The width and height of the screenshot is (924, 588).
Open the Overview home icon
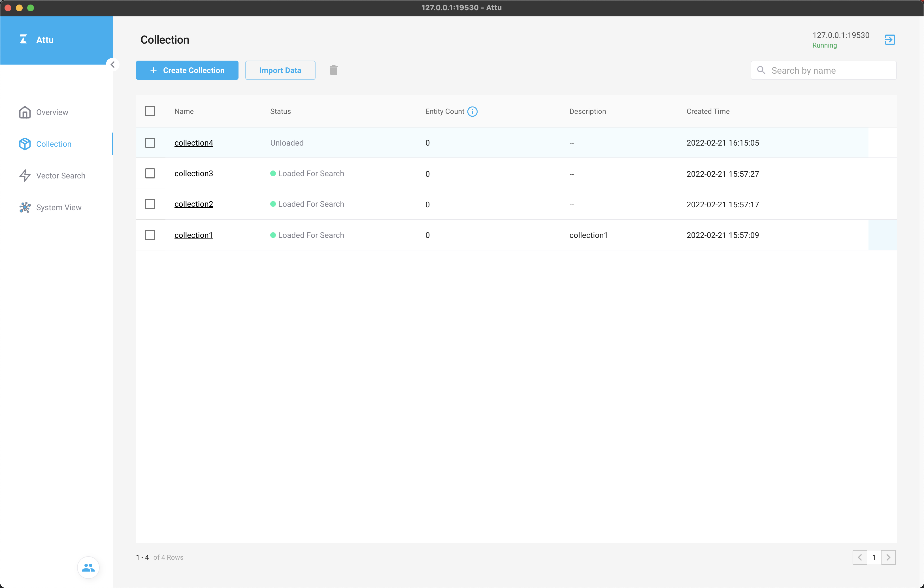tap(25, 112)
